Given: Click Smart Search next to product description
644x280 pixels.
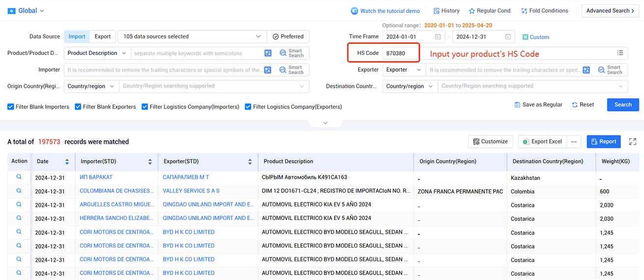Looking at the screenshot, I should [x=292, y=53].
